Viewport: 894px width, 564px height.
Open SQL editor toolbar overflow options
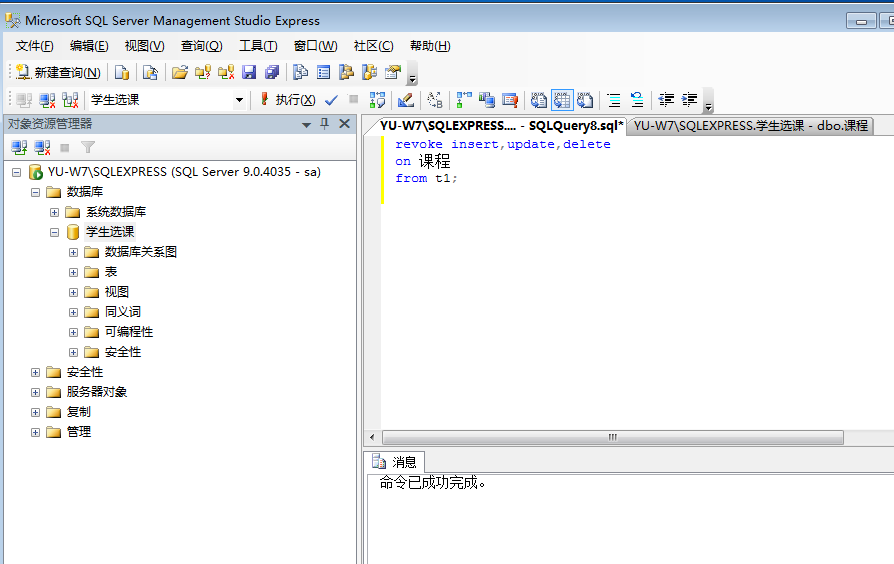coord(708,101)
